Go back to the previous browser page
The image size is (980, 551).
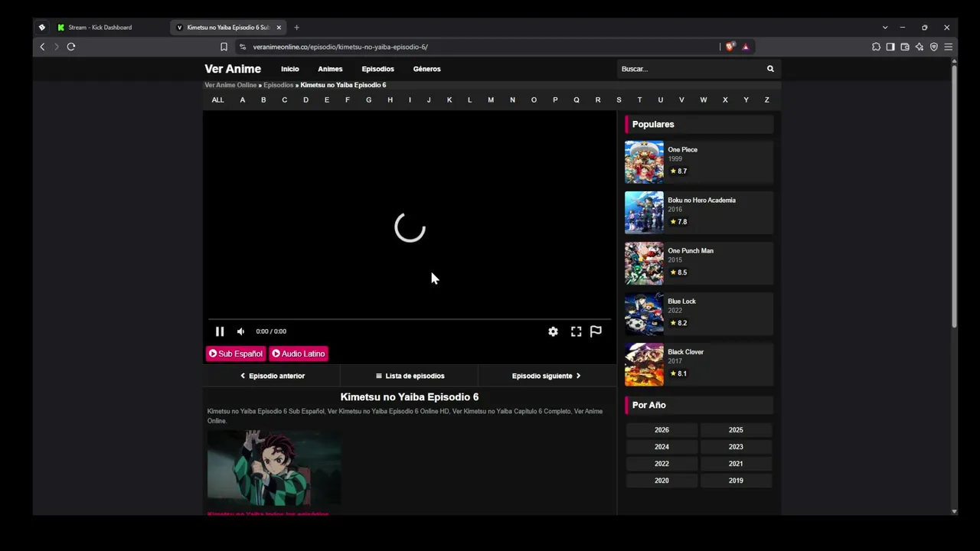click(42, 47)
